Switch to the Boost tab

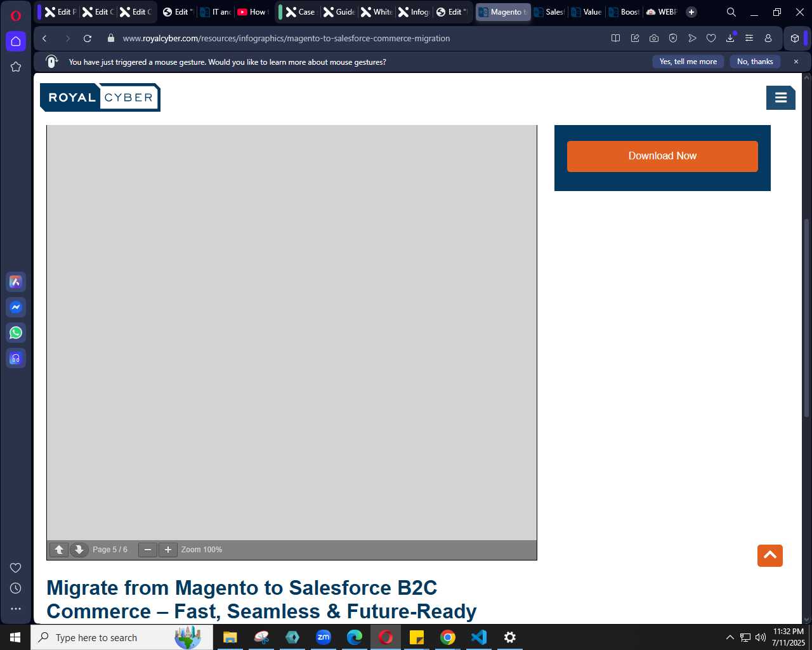624,12
